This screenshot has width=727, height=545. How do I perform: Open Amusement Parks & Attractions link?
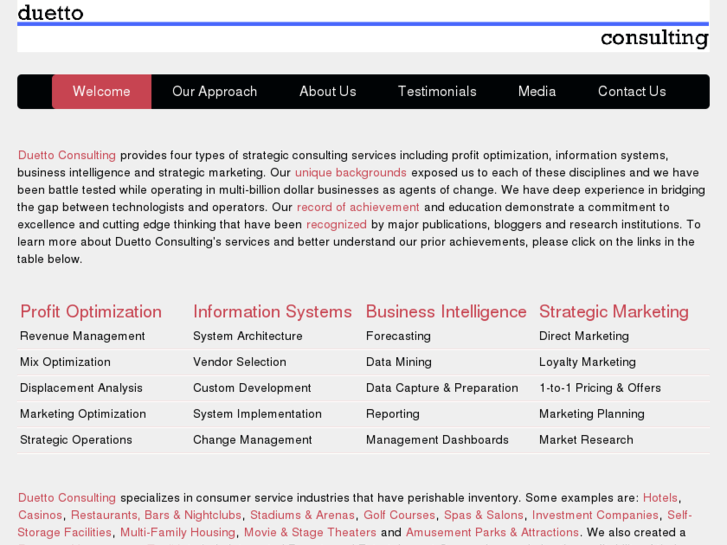492,532
